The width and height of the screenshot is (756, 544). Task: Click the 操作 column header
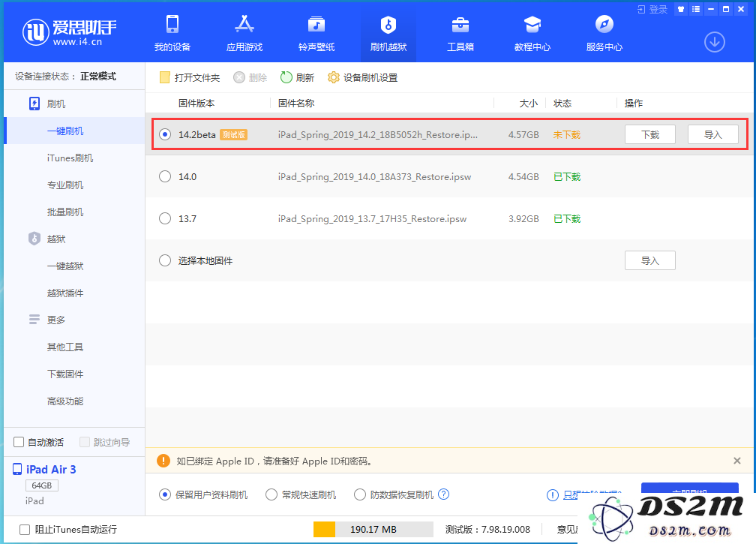(x=634, y=104)
